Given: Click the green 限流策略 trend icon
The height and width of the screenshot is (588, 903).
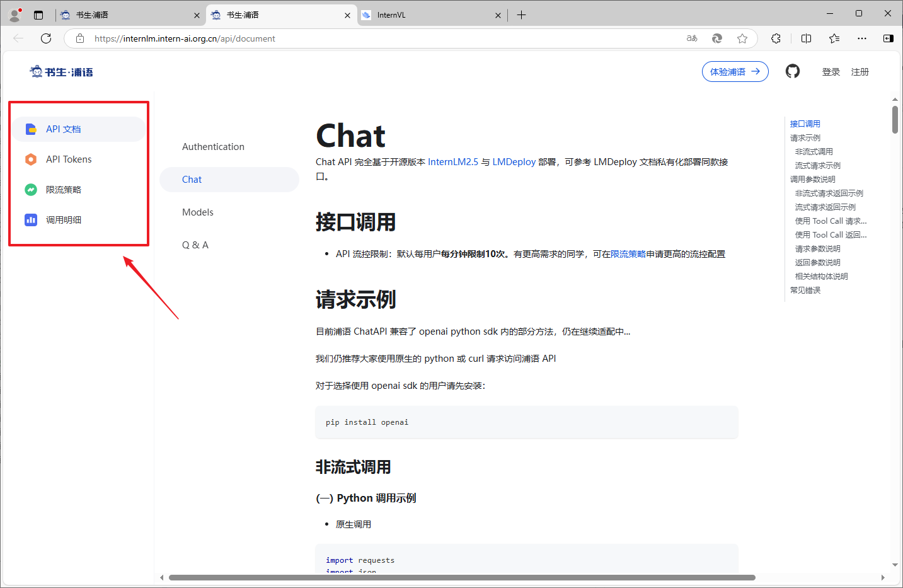Looking at the screenshot, I should click(x=31, y=190).
